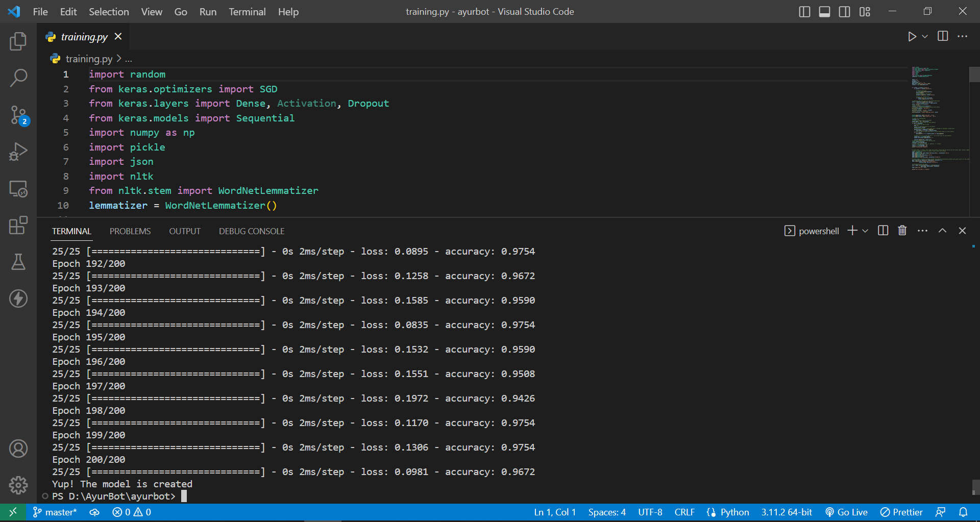
Task: Click the editor minimap preview
Action: coord(939,118)
